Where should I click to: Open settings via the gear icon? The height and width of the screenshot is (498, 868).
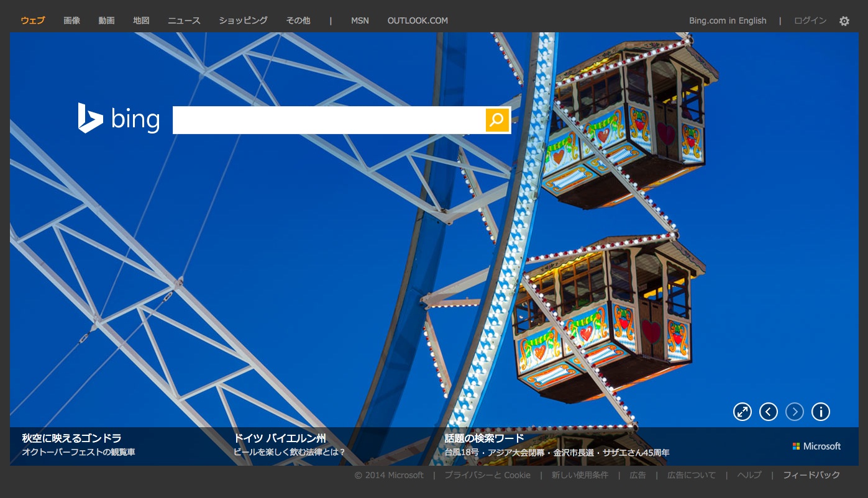point(844,21)
